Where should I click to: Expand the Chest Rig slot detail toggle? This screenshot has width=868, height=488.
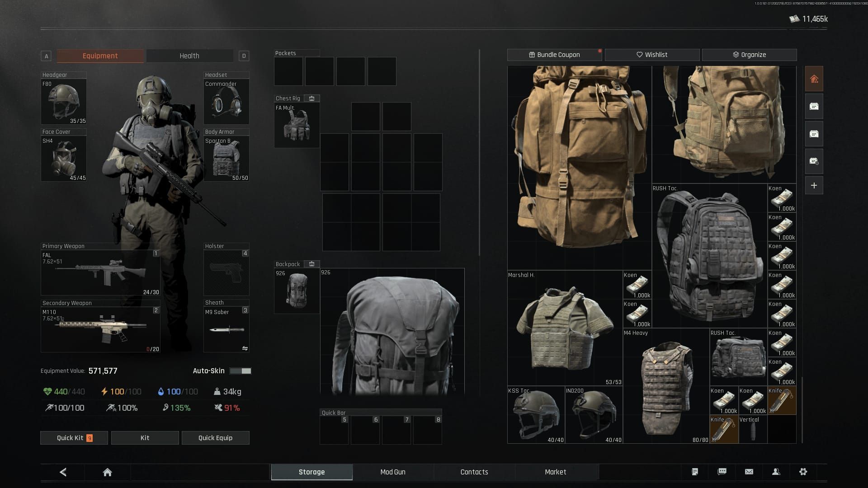311,98
